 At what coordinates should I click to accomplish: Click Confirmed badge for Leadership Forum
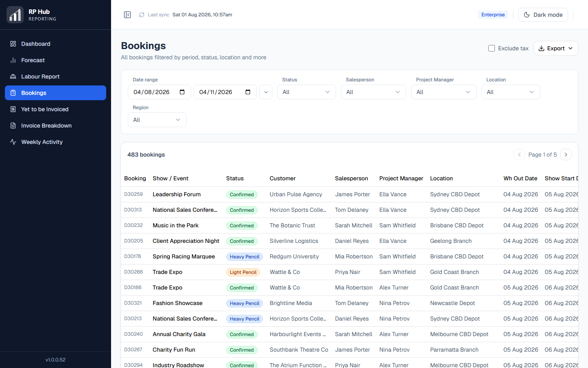(x=242, y=195)
